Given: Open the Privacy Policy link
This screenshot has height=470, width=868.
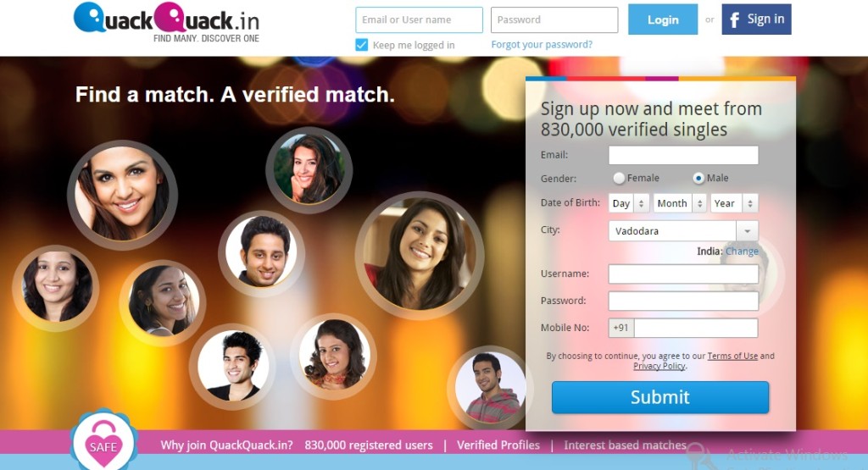Looking at the screenshot, I should [659, 366].
